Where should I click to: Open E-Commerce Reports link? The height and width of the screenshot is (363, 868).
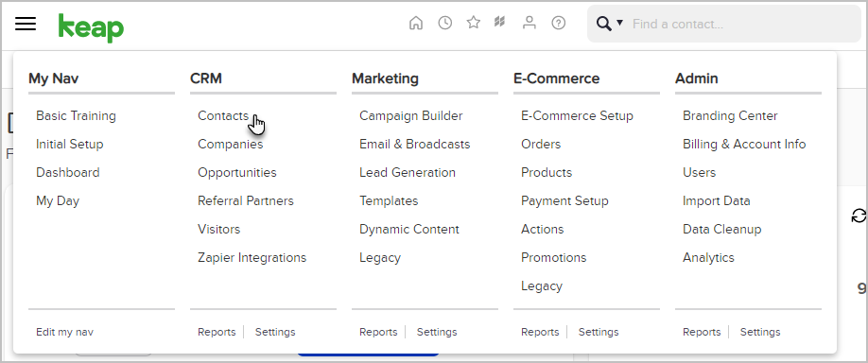pyautogui.click(x=540, y=332)
